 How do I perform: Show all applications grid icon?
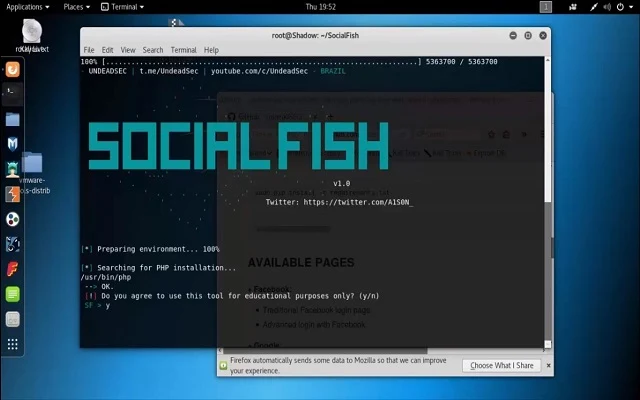pos(12,344)
